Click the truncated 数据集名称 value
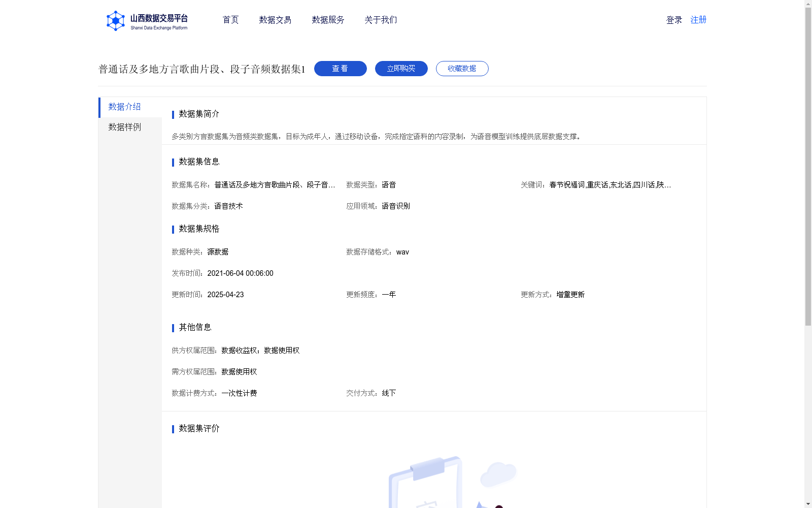This screenshot has width=812, height=508. 275,185
